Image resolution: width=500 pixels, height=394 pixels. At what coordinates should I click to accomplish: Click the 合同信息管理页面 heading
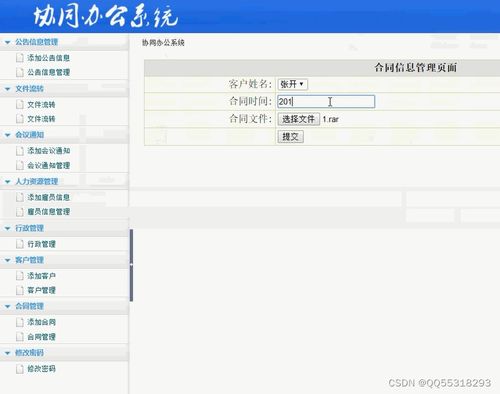[x=416, y=68]
